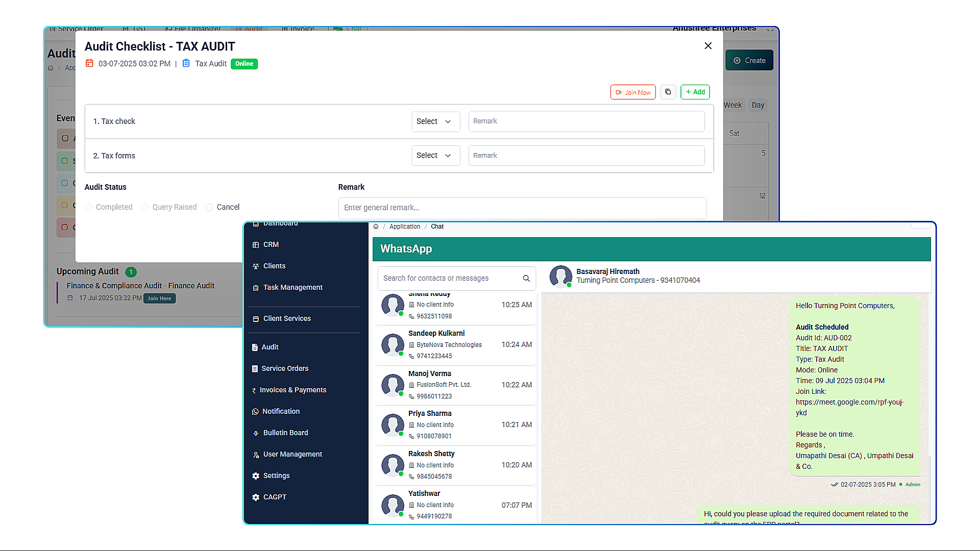Select the Query Raised status option
The height and width of the screenshot is (551, 980).
tap(145, 207)
